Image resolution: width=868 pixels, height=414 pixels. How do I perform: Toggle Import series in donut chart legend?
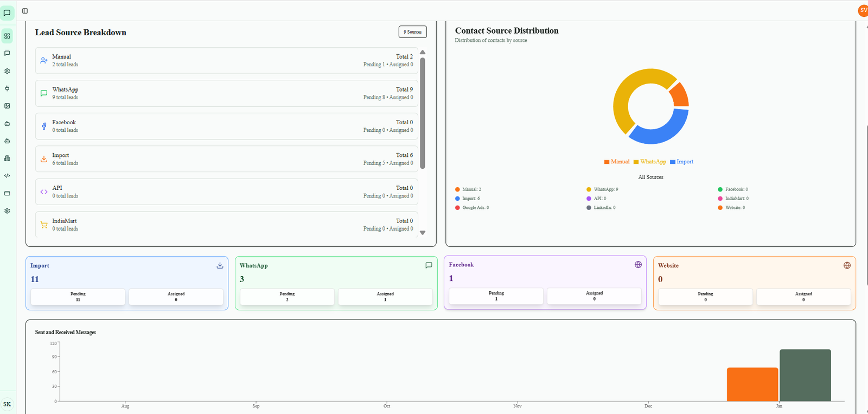[x=681, y=162]
